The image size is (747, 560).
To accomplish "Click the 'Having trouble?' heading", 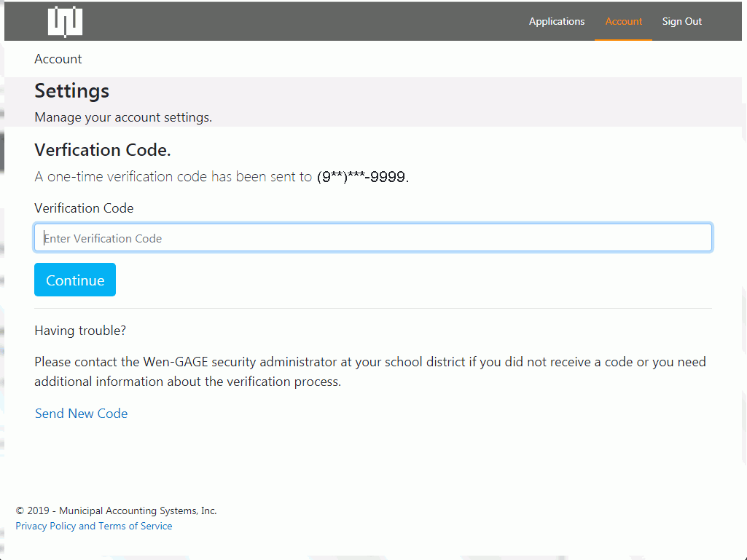I will pyautogui.click(x=80, y=331).
